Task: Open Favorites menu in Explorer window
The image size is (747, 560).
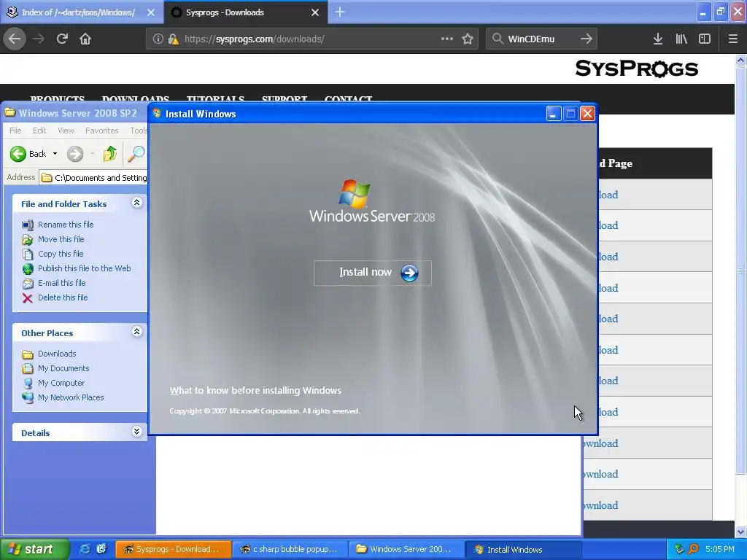Action: (102, 131)
